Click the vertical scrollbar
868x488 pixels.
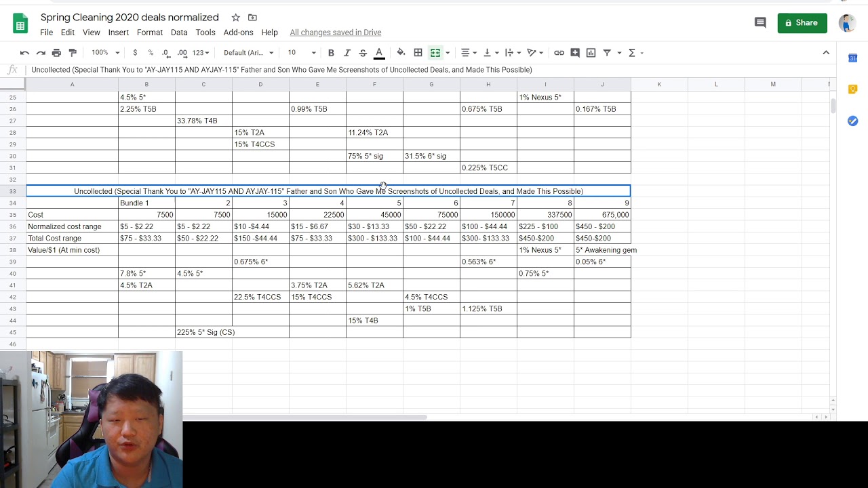pos(833,105)
